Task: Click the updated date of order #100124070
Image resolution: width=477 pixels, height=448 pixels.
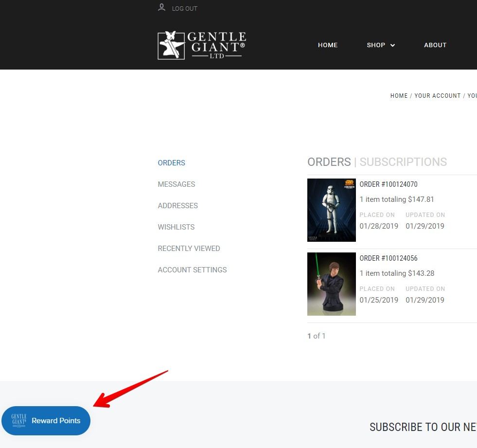Action: 425,226
